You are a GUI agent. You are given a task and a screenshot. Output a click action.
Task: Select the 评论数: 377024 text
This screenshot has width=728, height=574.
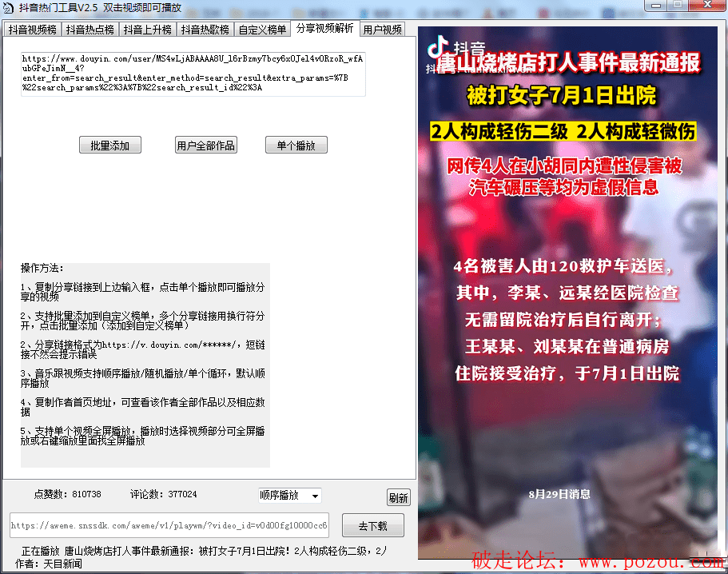click(x=164, y=494)
